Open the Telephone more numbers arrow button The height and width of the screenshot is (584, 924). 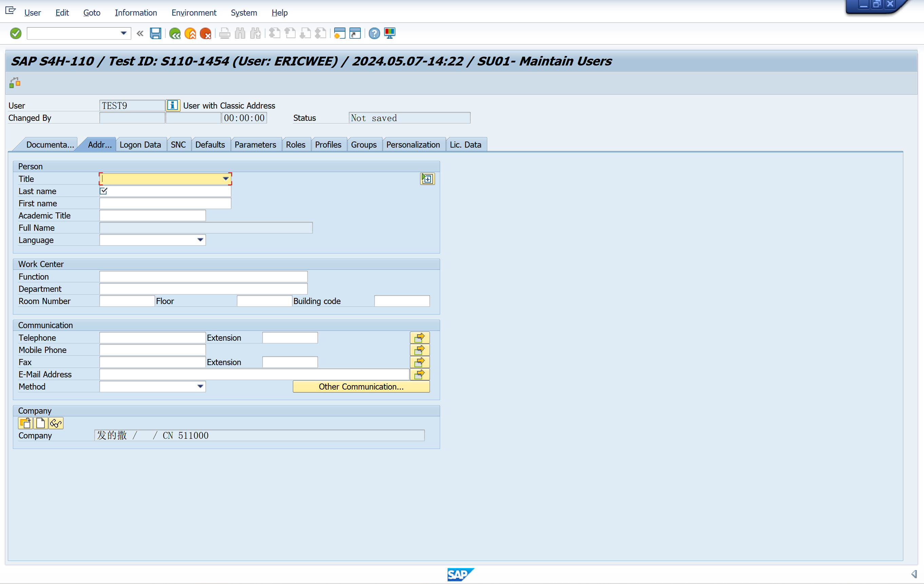419,338
